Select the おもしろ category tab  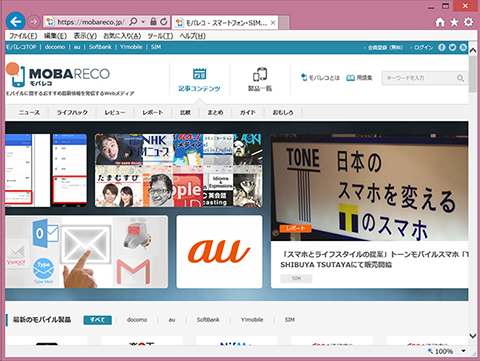coord(283,113)
